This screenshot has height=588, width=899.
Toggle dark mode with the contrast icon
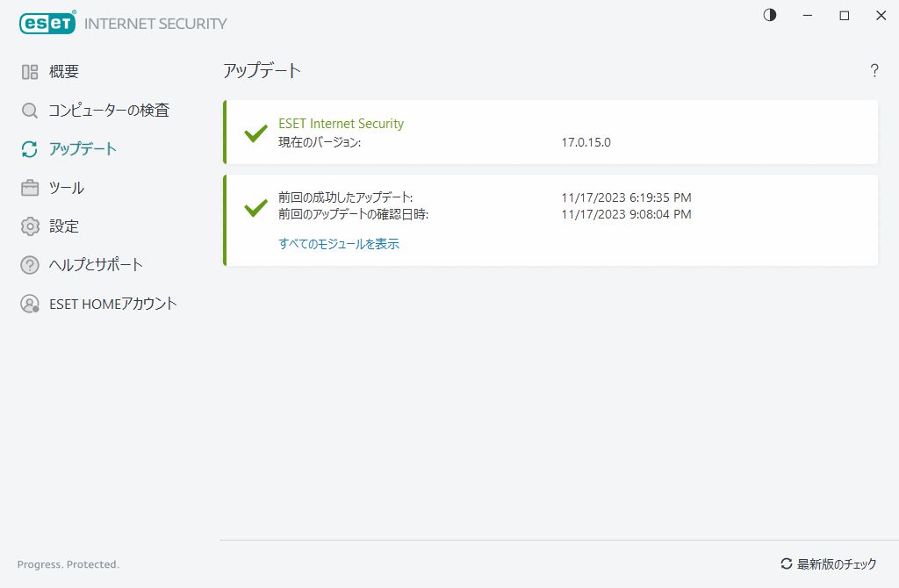769,15
